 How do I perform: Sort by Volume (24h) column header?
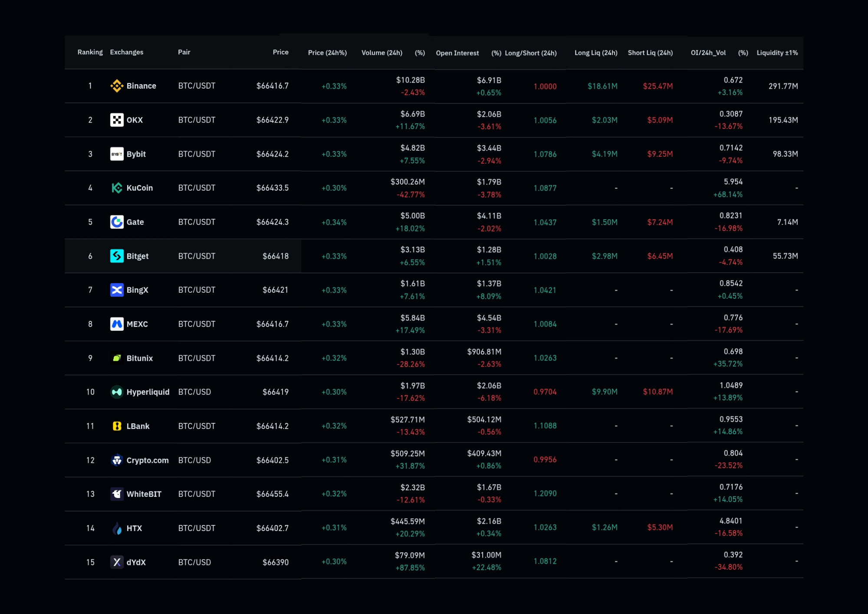point(382,53)
